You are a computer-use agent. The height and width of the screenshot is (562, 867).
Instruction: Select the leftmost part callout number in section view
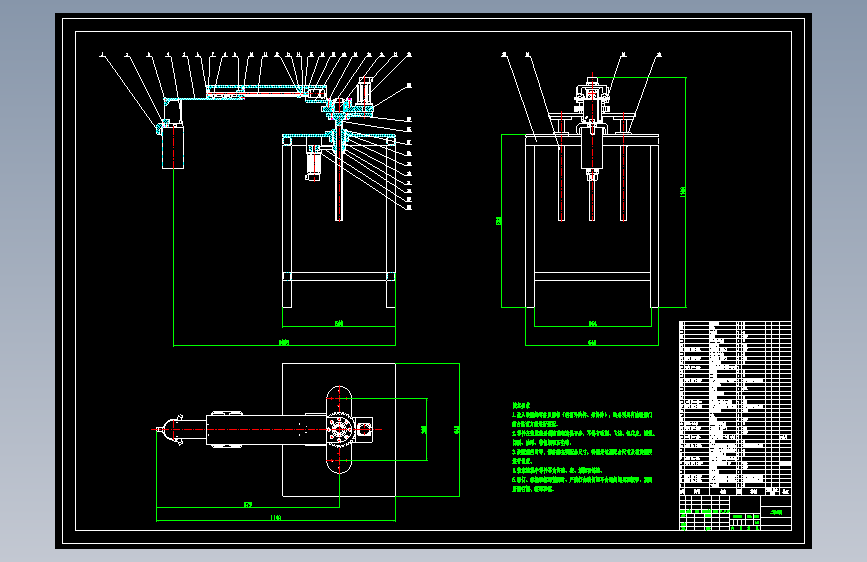point(102,55)
